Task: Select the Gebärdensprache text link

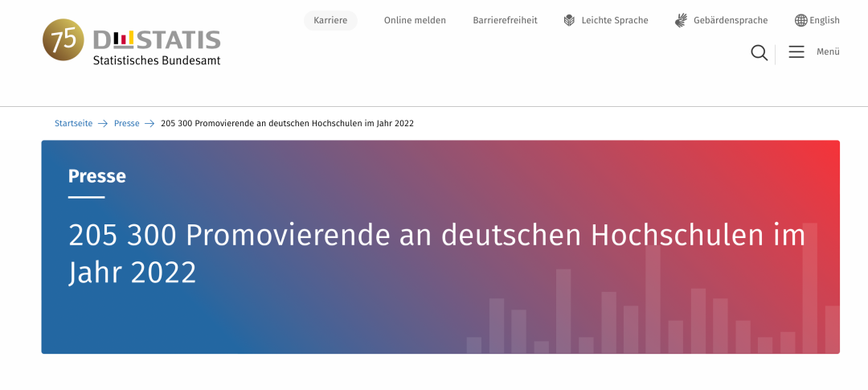Action: 731,20
